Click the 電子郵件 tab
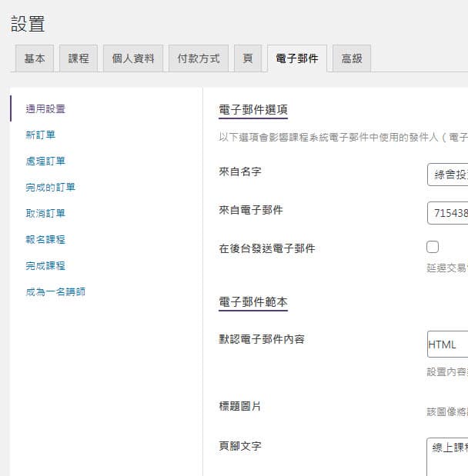 click(x=297, y=58)
